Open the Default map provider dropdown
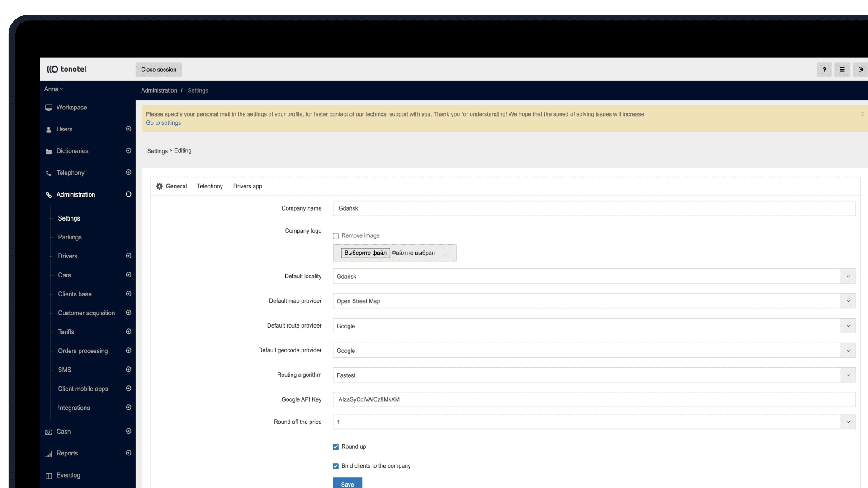 [x=848, y=301]
